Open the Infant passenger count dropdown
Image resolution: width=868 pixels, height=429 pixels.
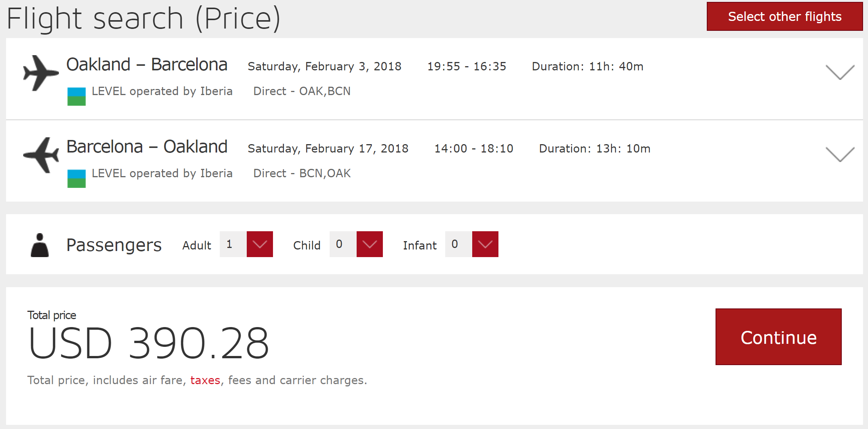[x=485, y=244]
